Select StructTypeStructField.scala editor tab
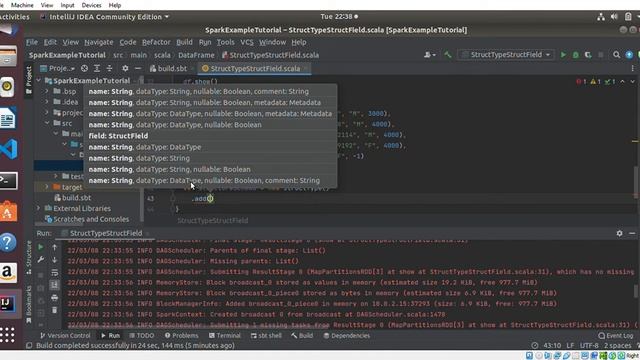640x360 pixels. click(x=255, y=69)
